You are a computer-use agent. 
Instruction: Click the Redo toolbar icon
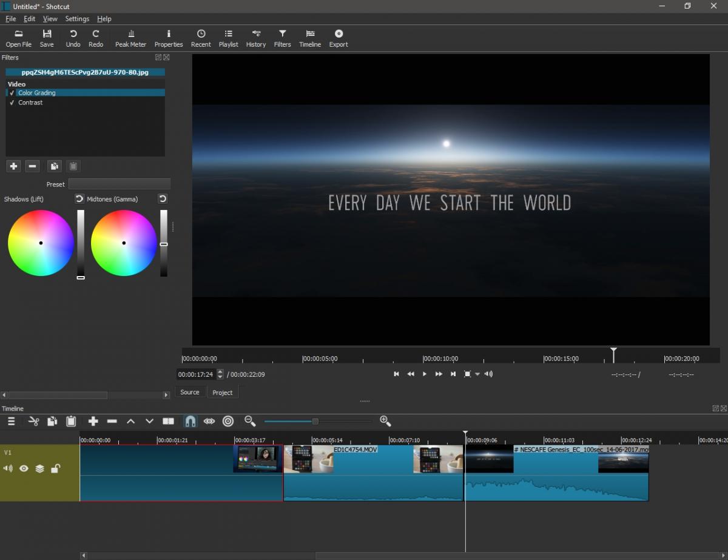pyautogui.click(x=96, y=38)
